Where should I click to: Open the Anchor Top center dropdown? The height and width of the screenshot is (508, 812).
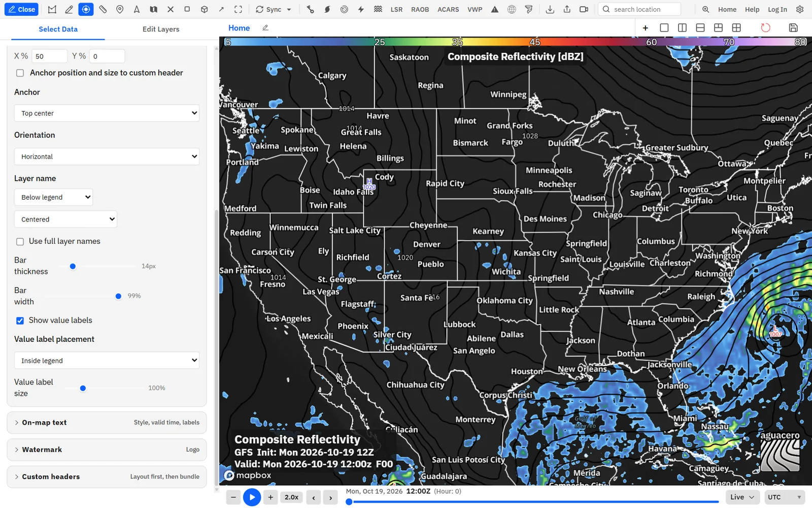point(107,113)
